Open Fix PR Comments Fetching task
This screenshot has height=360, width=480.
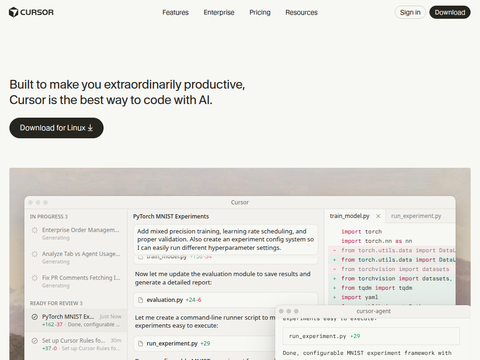coord(75,281)
